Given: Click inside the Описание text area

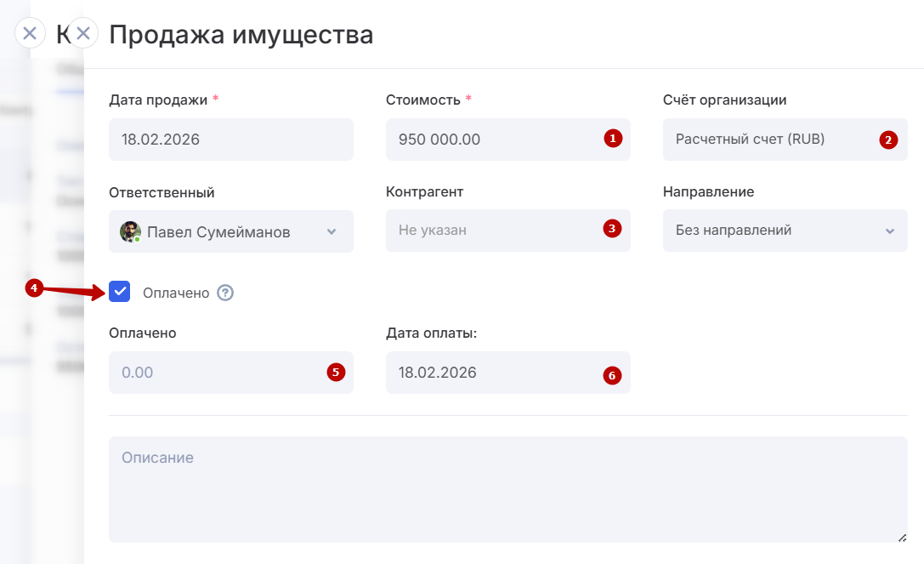Looking at the screenshot, I should (507, 489).
